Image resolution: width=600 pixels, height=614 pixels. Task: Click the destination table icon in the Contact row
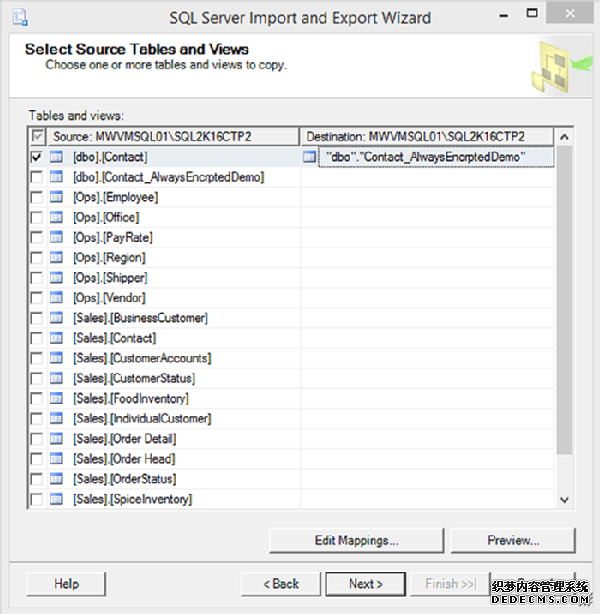(309, 157)
